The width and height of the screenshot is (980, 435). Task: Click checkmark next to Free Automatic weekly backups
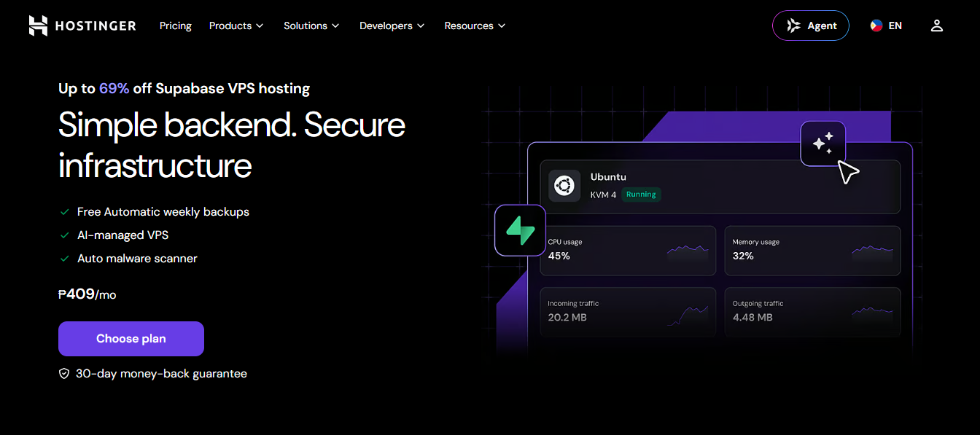(64, 212)
